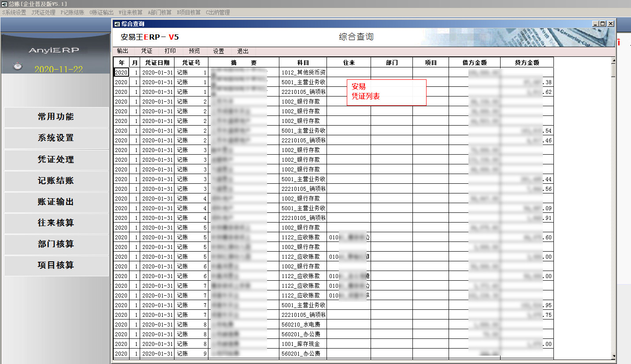Viewport: 631px width, 364px height.
Task: Click the scrollbar up arrow
Action: click(x=613, y=60)
